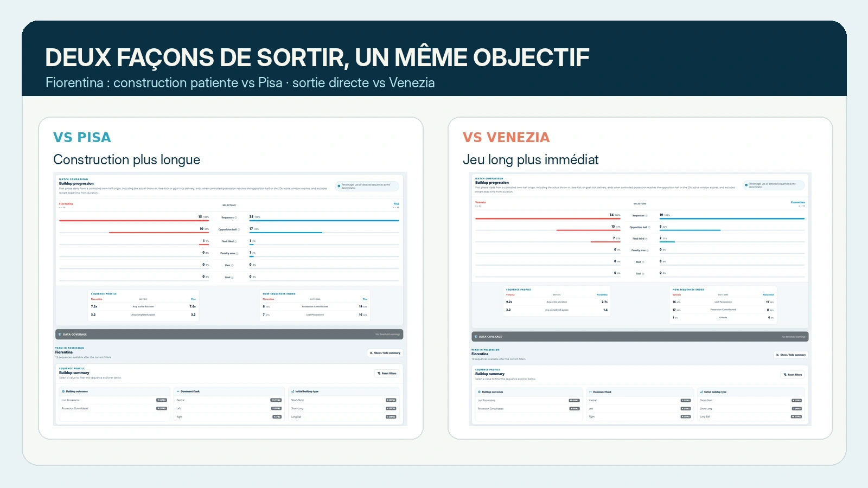
Task: Click the Penalty area help icon in Venezia panel
Action: pyautogui.click(x=648, y=251)
